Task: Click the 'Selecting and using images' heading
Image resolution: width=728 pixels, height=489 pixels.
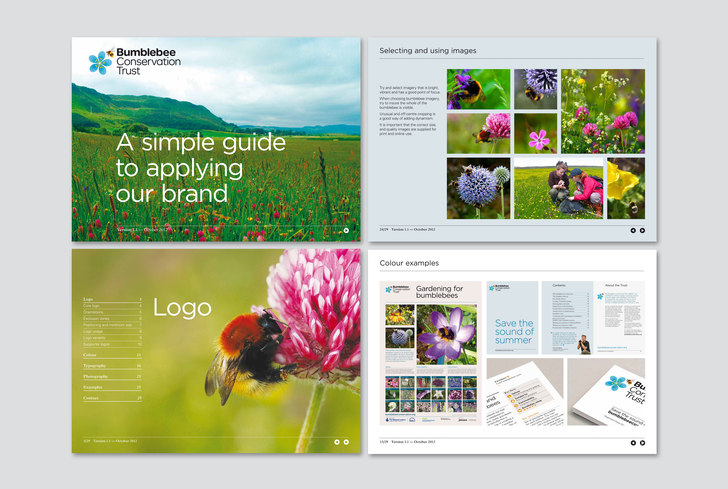Action: click(x=428, y=51)
